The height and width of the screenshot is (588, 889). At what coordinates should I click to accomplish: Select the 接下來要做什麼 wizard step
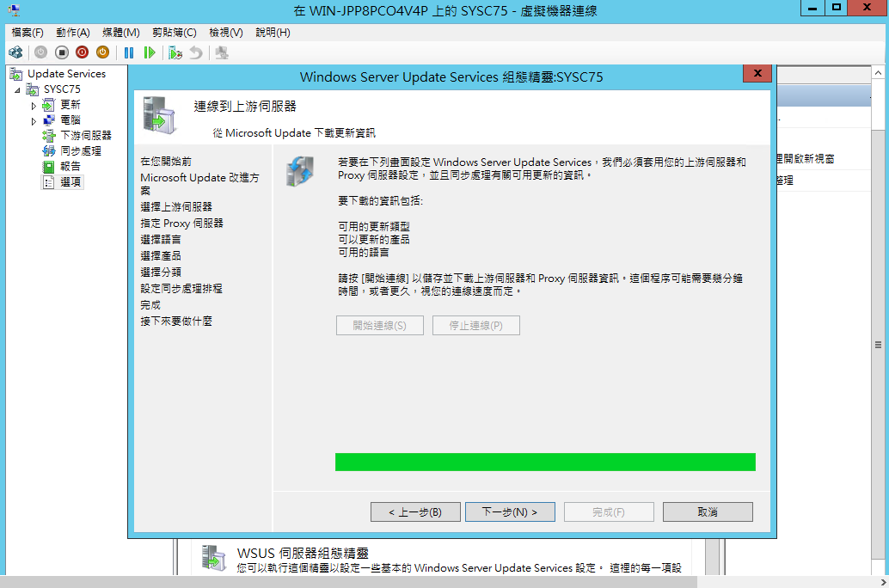(x=176, y=322)
